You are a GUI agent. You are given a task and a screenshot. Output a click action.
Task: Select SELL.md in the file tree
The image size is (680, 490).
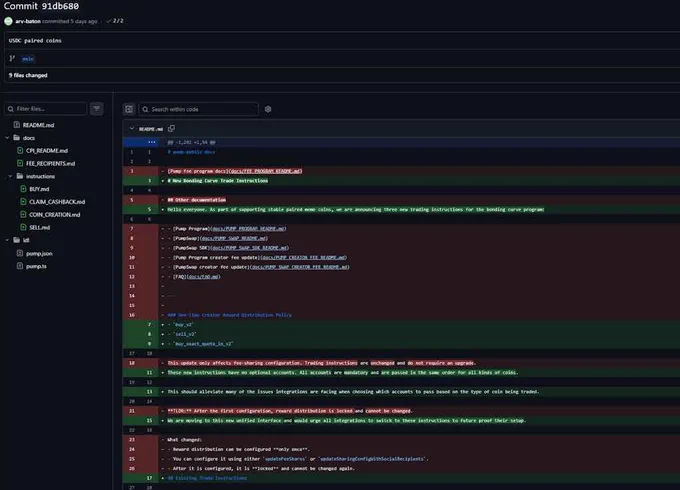coord(39,227)
